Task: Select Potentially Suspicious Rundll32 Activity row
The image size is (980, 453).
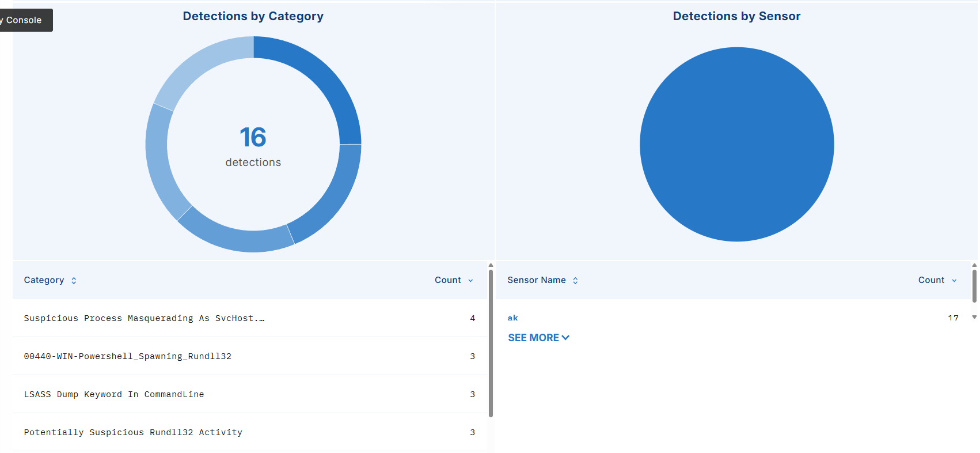Action: click(250, 432)
